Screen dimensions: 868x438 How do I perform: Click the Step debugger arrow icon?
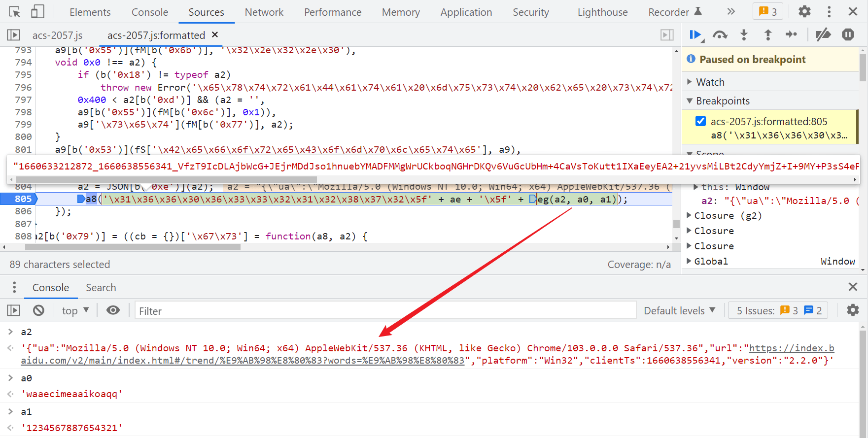(791, 34)
